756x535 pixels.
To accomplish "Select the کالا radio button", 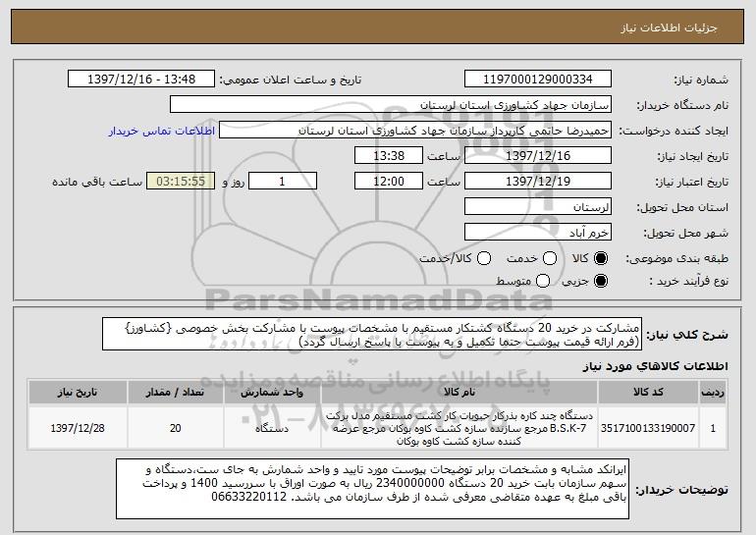I will [601, 259].
